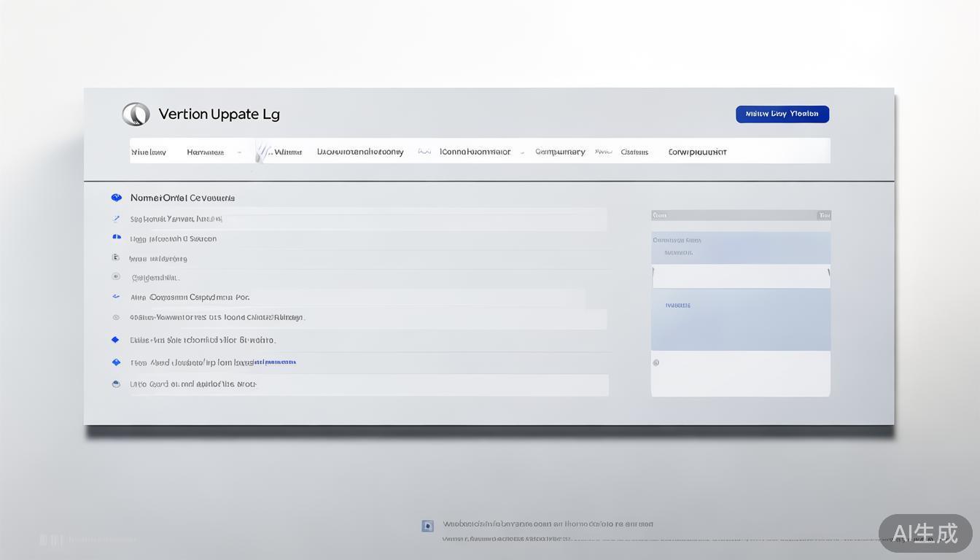
Task: Click the small square icon in the footer
Action: (x=428, y=526)
